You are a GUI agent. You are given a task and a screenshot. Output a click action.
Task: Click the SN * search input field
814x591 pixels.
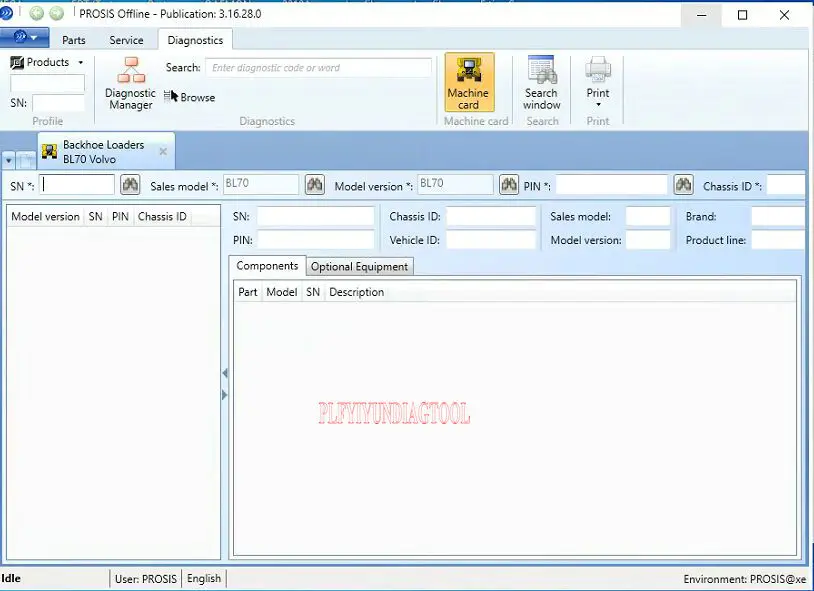pyautogui.click(x=77, y=184)
